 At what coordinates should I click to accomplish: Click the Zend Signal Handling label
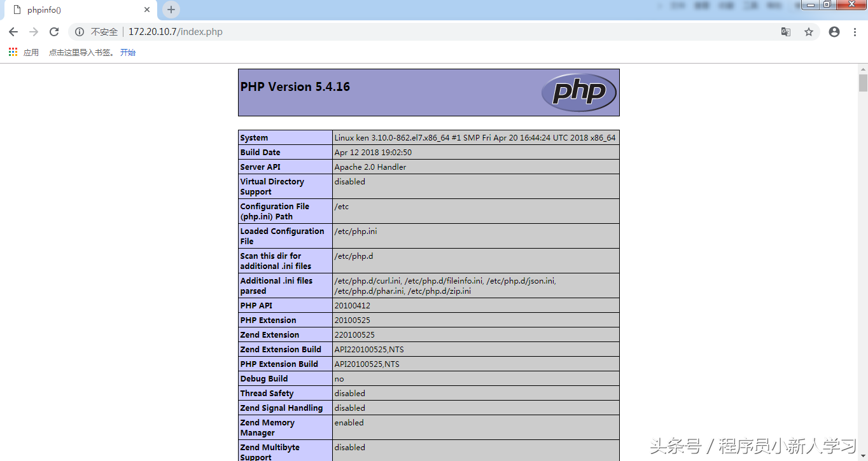coord(282,408)
